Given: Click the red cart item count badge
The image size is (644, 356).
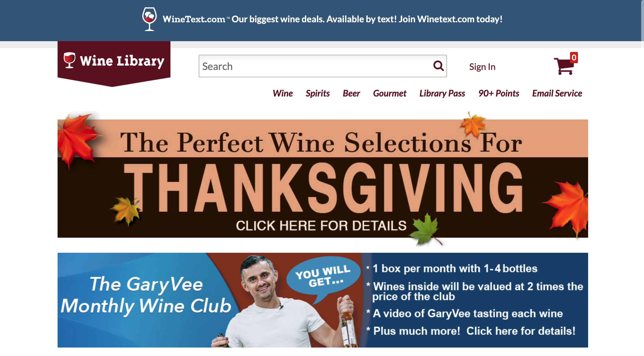Looking at the screenshot, I should point(574,58).
